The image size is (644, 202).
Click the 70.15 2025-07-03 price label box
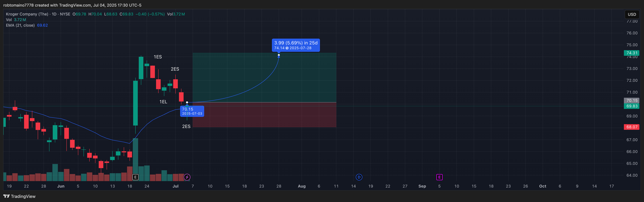pyautogui.click(x=192, y=111)
